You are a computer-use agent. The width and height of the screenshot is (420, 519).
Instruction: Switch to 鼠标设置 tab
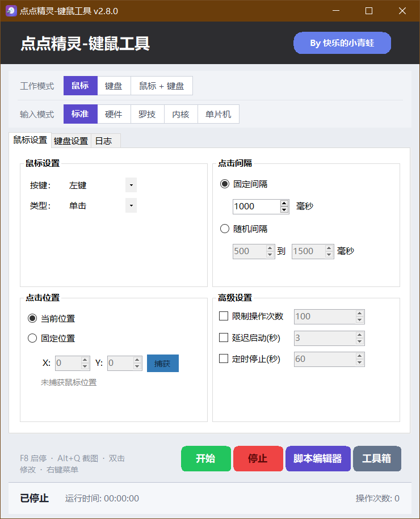[x=30, y=140]
